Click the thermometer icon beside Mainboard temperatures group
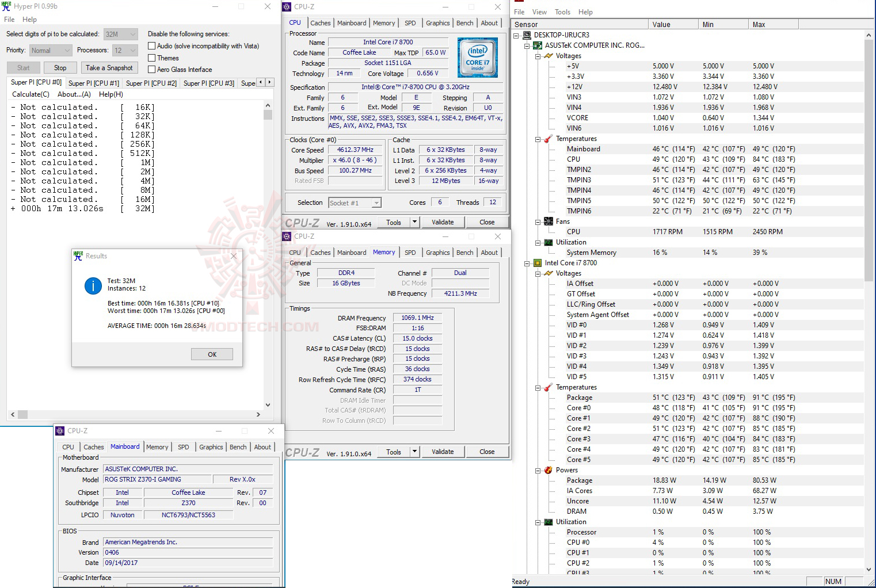The image size is (876, 588). point(549,139)
